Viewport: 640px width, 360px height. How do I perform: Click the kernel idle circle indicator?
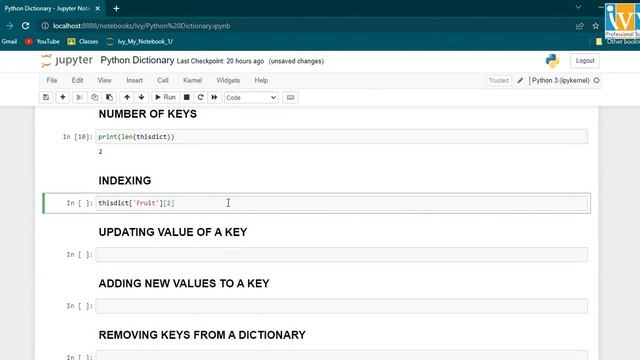click(596, 80)
